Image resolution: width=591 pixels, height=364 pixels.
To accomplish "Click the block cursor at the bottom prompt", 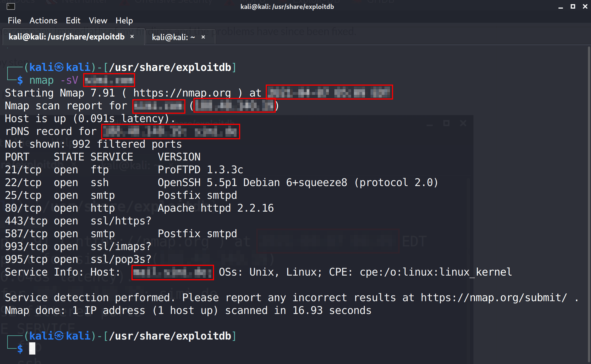I will pyautogui.click(x=32, y=348).
